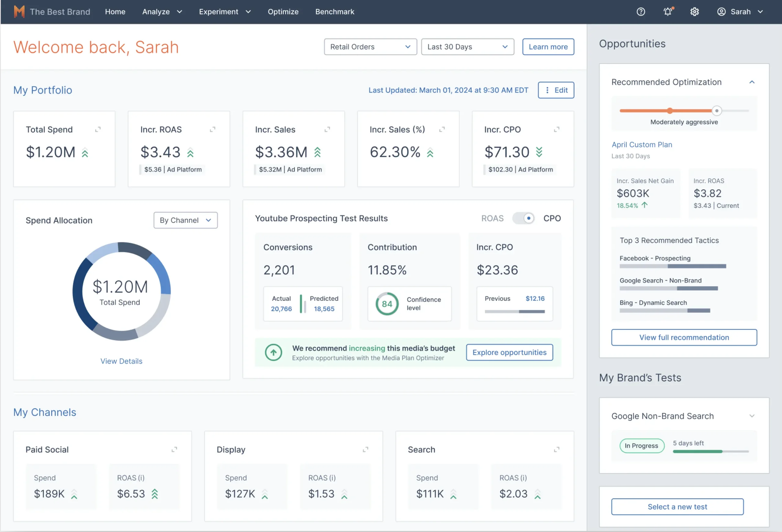Screen dimensions: 782x532
Task: Open the help question mark icon
Action: [641, 12]
